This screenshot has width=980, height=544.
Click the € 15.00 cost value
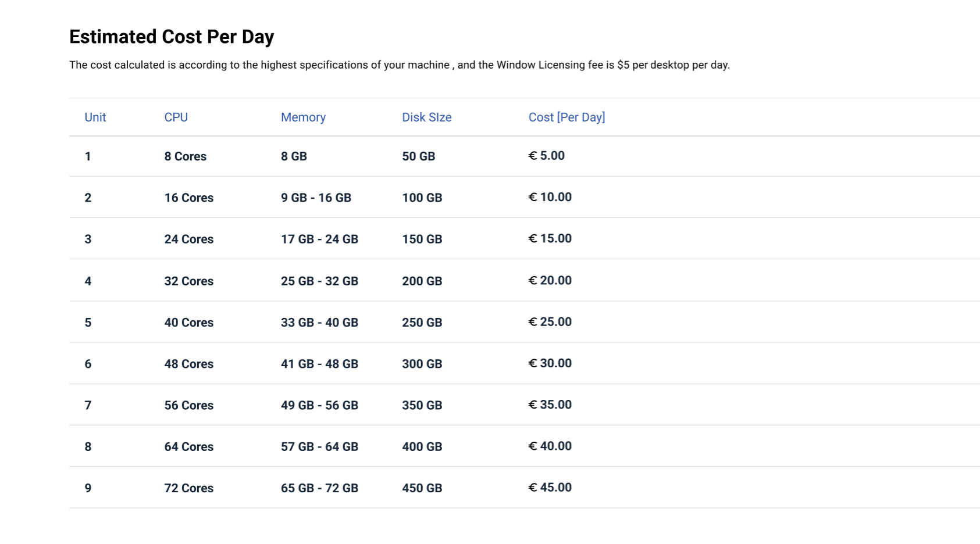click(x=550, y=238)
